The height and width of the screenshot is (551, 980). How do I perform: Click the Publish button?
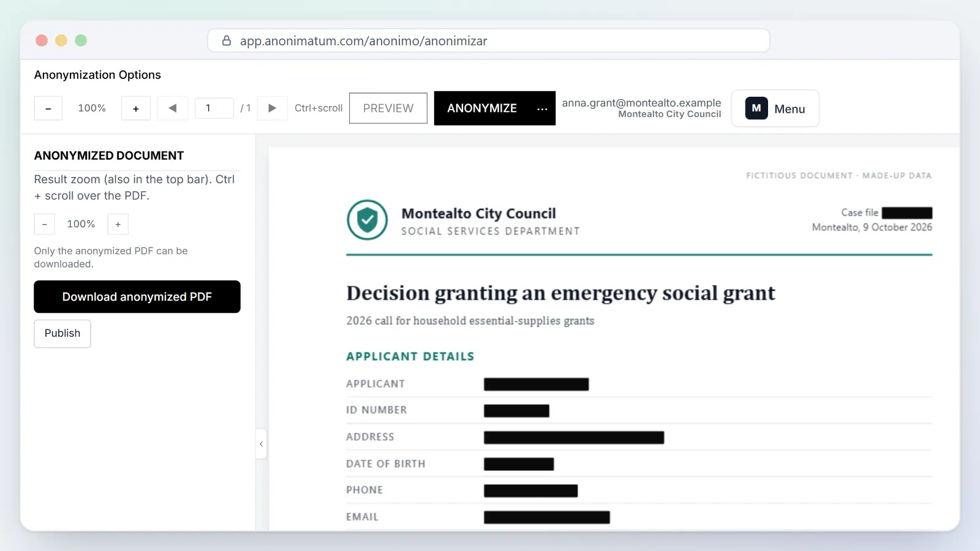point(62,334)
